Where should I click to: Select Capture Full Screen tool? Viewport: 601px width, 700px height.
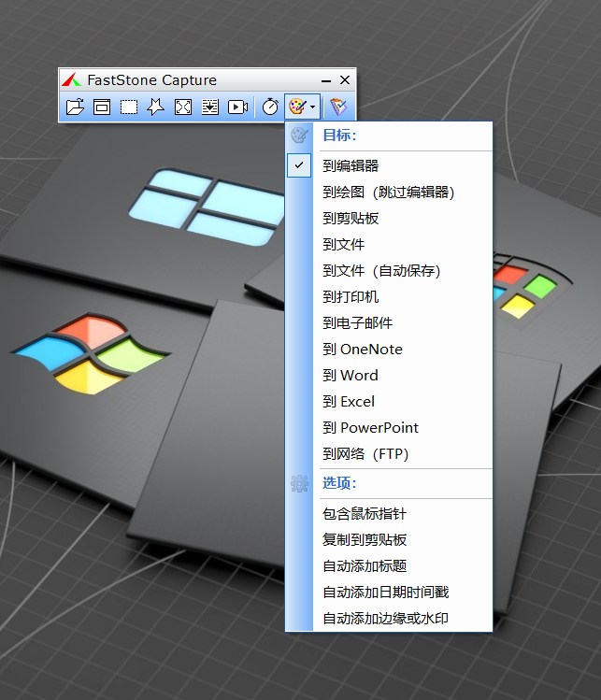tap(183, 107)
